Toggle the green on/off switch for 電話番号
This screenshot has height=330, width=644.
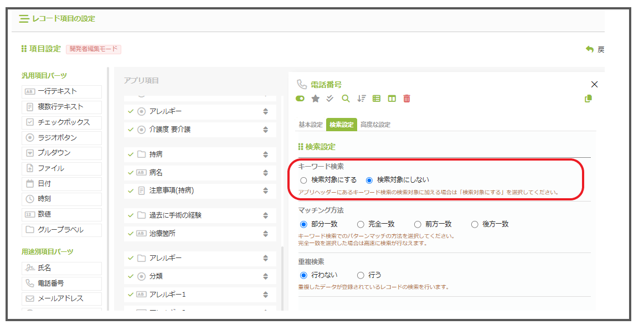(x=301, y=99)
